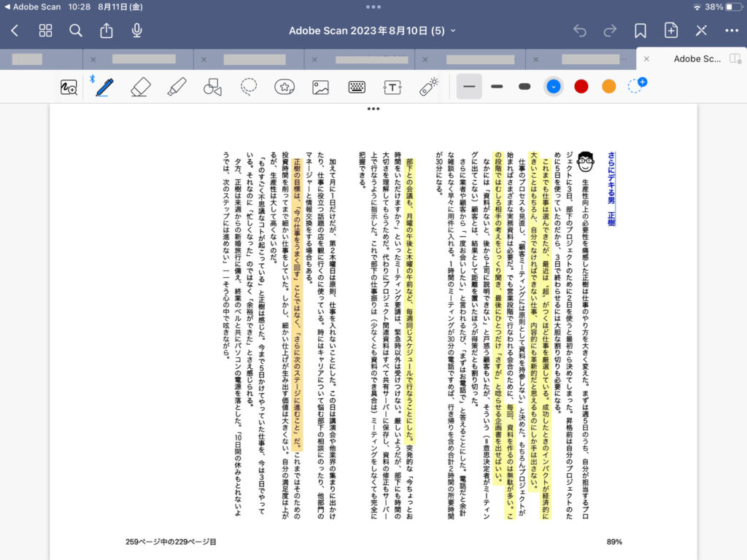747x560 pixels.
Task: Pick the orange pen color
Action: 609,87
